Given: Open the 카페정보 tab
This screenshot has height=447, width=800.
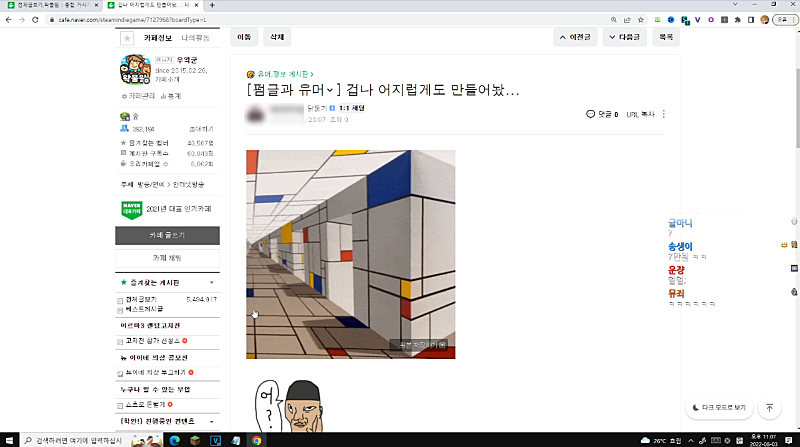Looking at the screenshot, I should pyautogui.click(x=157, y=38).
